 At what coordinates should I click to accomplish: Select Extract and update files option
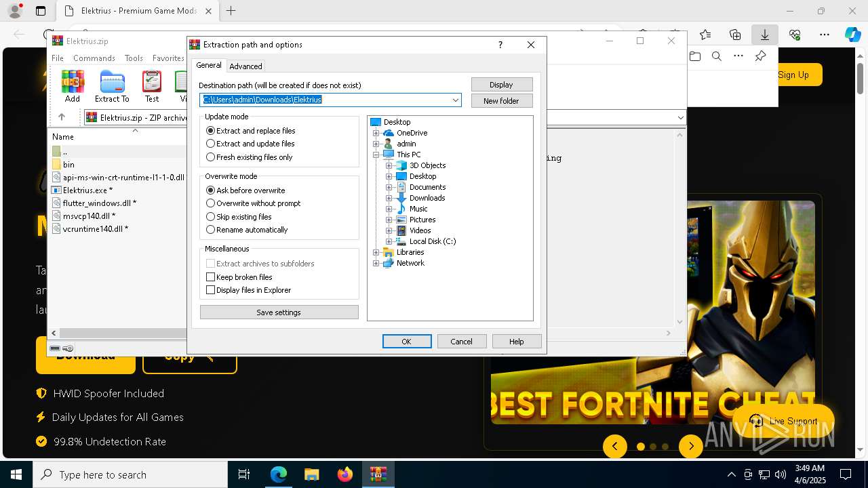coord(250,144)
